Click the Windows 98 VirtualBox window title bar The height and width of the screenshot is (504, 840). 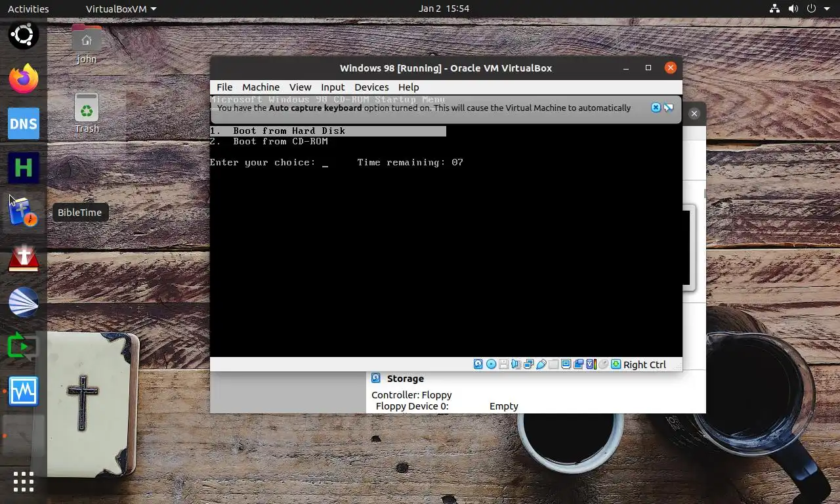point(446,68)
